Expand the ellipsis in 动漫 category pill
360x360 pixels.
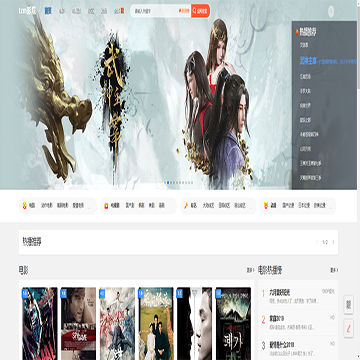(331, 207)
